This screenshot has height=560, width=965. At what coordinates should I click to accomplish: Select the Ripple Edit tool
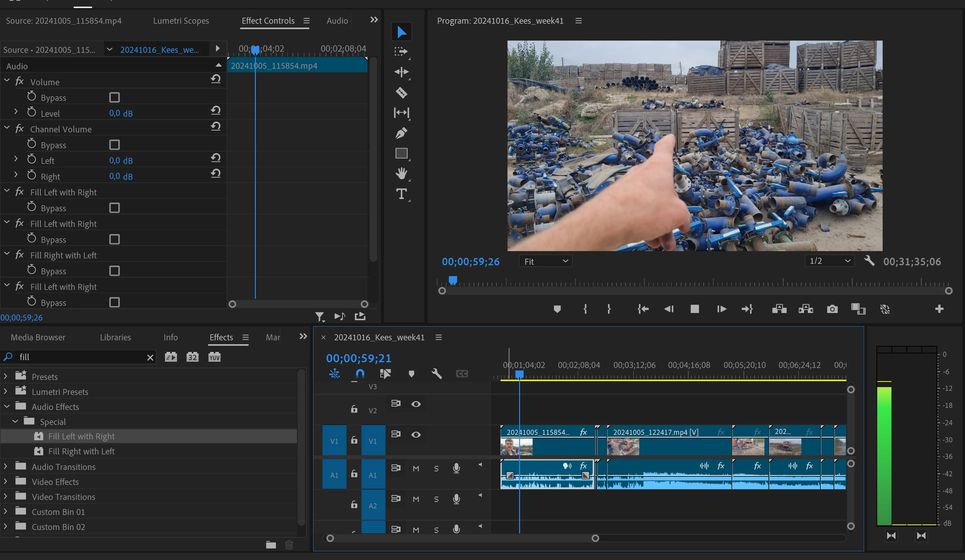(401, 72)
